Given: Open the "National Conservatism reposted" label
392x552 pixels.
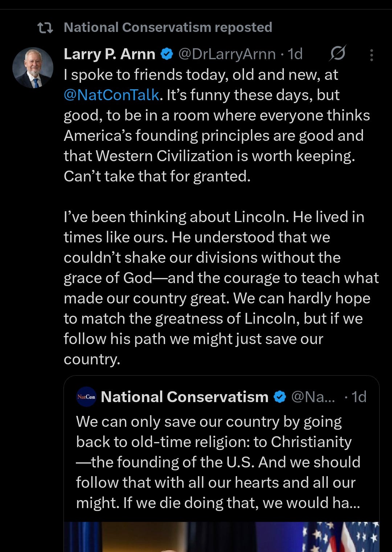Looking at the screenshot, I should [168, 28].
